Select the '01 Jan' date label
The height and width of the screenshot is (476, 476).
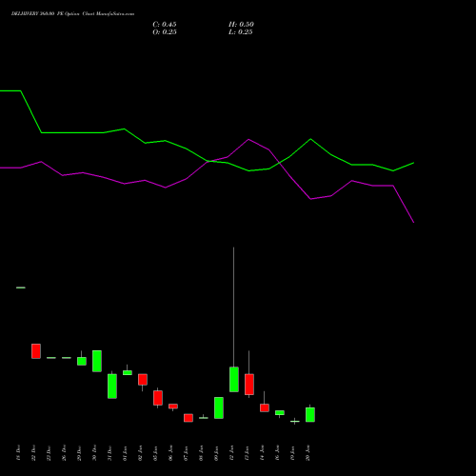(x=125, y=453)
